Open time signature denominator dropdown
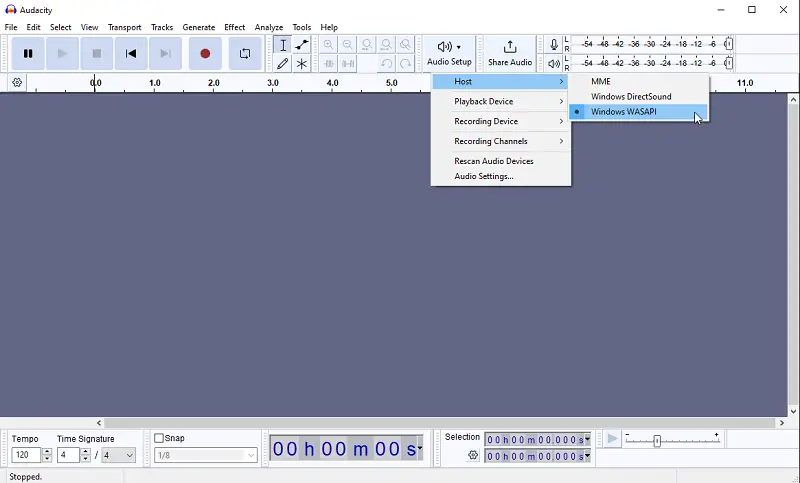This screenshot has height=483, width=800. (118, 455)
